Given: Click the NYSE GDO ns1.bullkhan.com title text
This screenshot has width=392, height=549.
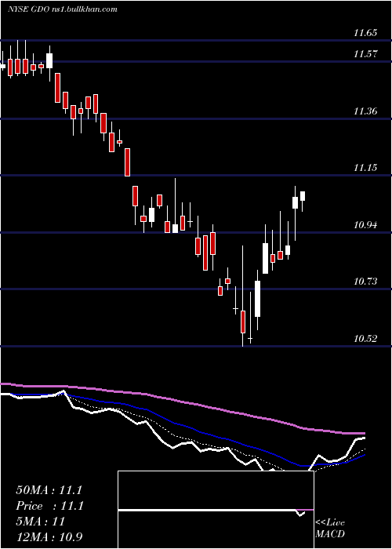Looking at the screenshot, I should pyautogui.click(x=63, y=9).
